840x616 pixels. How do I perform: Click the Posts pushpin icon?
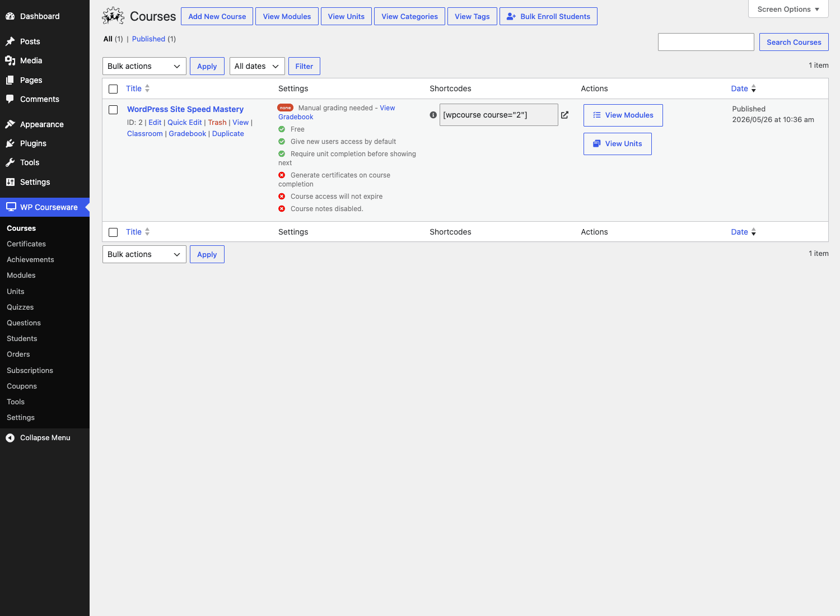10,41
